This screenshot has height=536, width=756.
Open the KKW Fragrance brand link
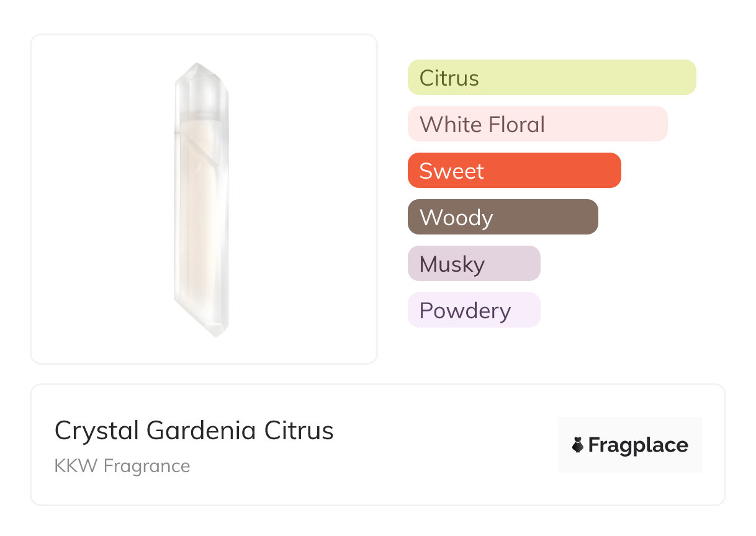pyautogui.click(x=122, y=466)
